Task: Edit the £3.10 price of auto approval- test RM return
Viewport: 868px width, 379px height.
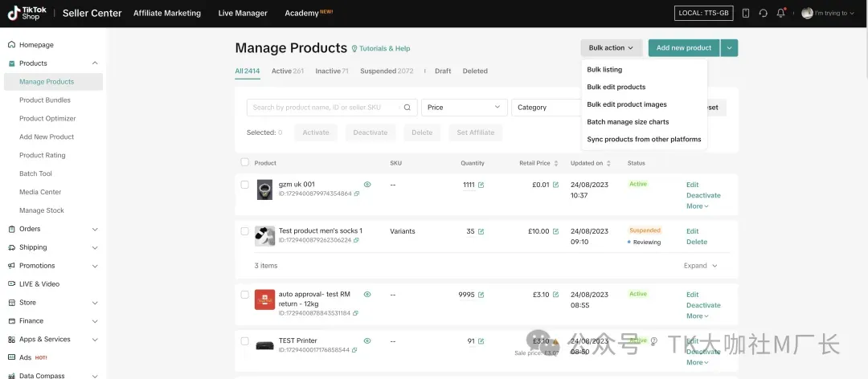Action: click(x=556, y=295)
